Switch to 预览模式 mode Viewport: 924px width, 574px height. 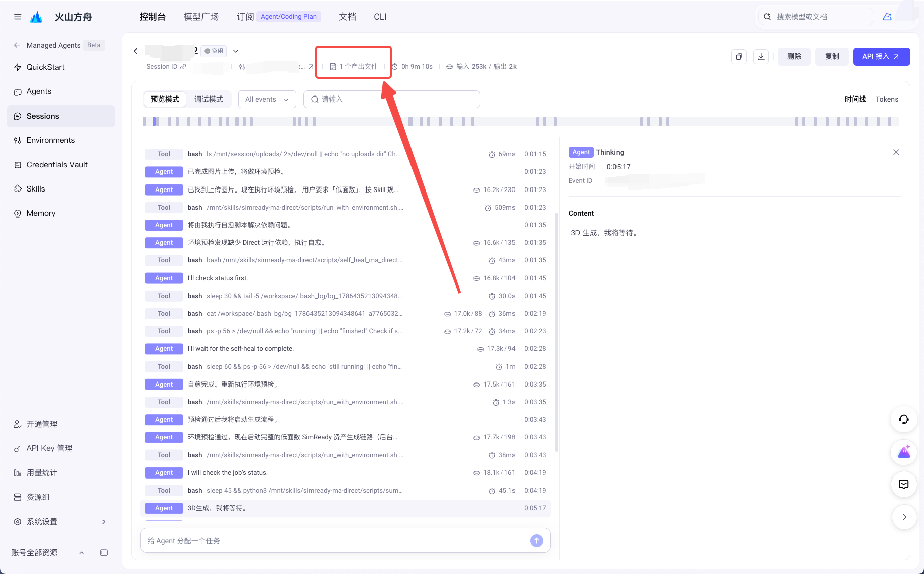click(165, 99)
